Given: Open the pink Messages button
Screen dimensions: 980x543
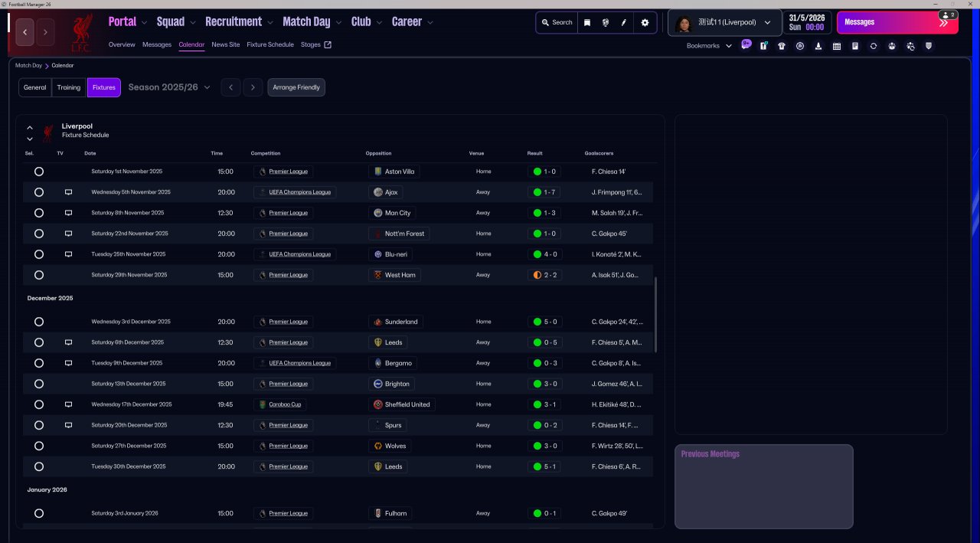Looking at the screenshot, I should tap(897, 22).
